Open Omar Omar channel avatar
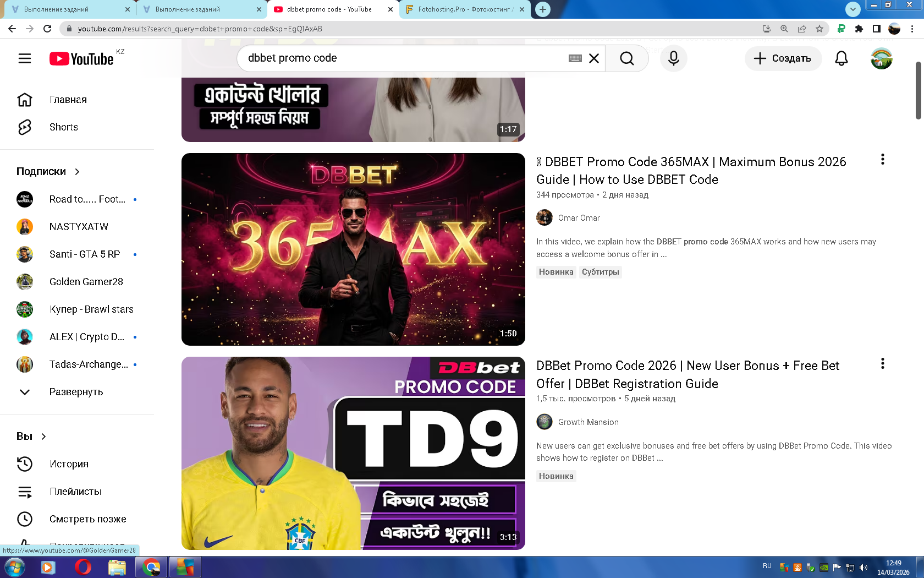Image resolution: width=924 pixels, height=578 pixels. point(544,218)
